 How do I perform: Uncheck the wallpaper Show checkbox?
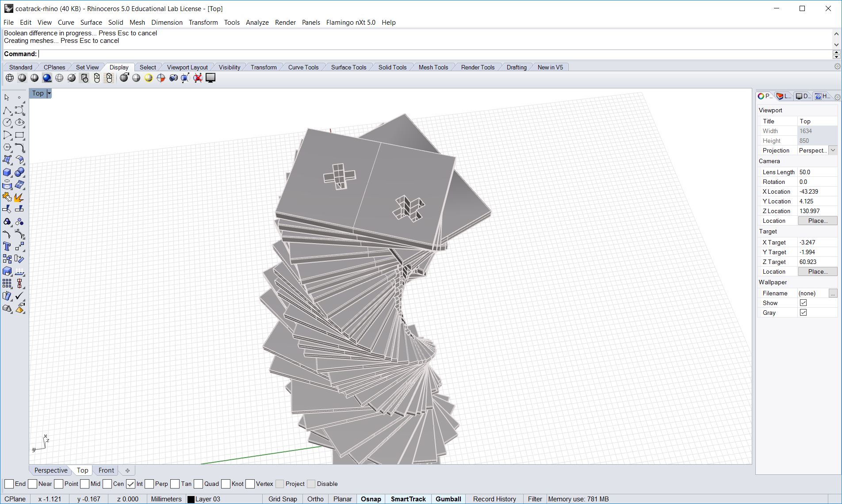pyautogui.click(x=804, y=303)
